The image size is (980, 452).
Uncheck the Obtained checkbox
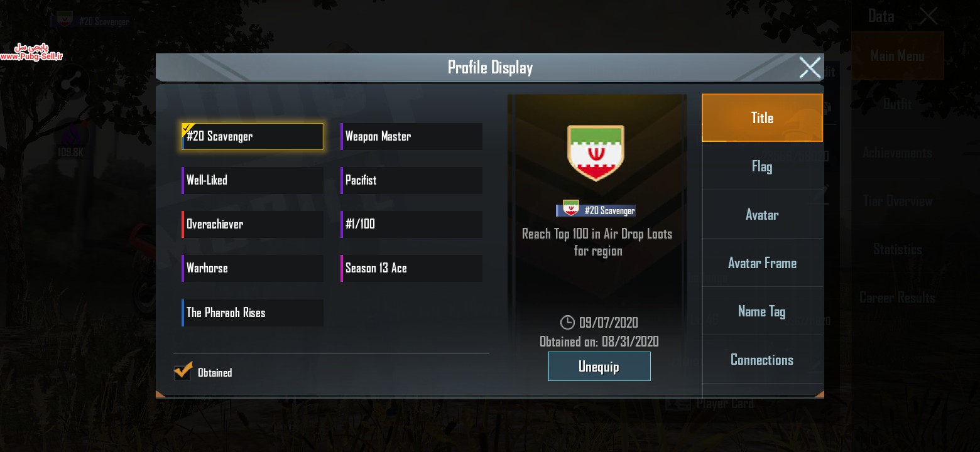tap(183, 372)
